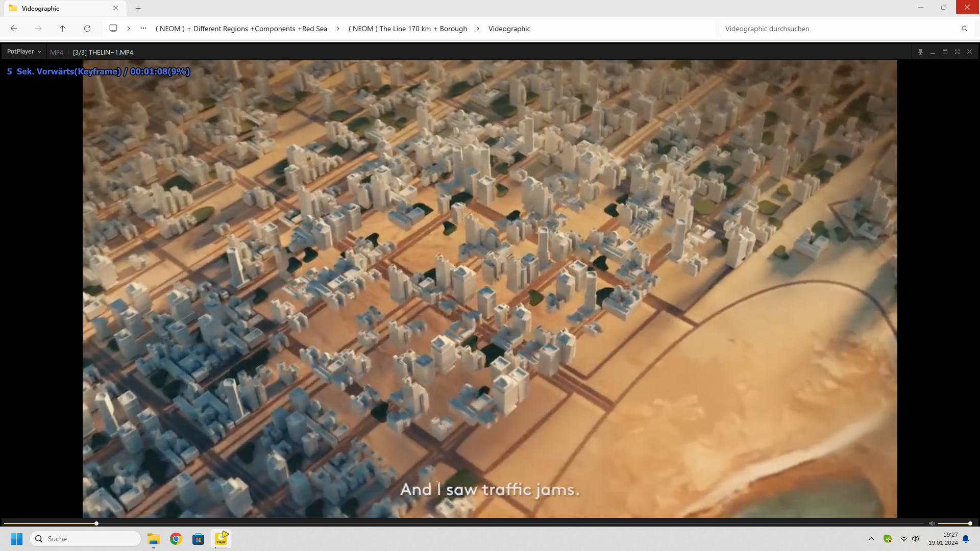Open NEOM Different Regions breadcrumb folder
Viewport: 980px width, 551px height.
241,29
